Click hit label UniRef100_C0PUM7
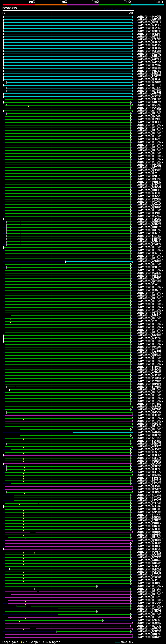 pyautogui.click(x=149, y=219)
